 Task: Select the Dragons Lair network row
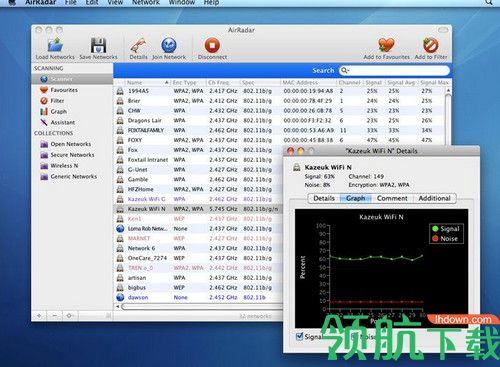(x=279, y=120)
